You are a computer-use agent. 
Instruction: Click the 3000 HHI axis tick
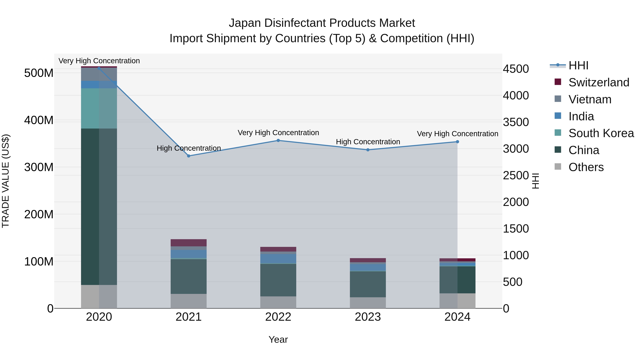[x=516, y=149]
